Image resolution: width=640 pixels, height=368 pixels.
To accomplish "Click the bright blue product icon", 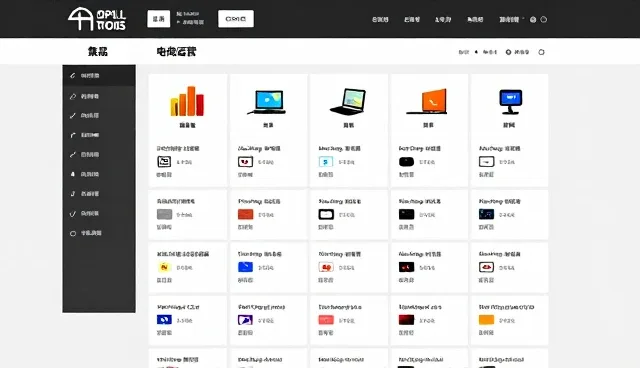I will point(245,267).
